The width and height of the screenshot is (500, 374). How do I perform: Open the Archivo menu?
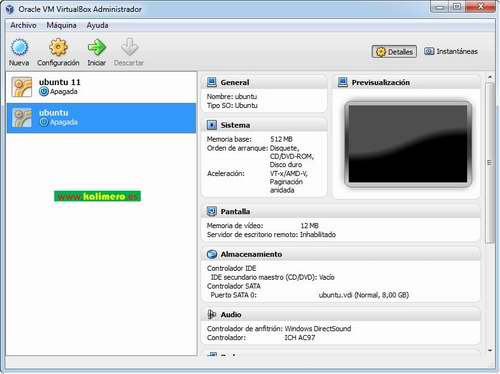23,25
